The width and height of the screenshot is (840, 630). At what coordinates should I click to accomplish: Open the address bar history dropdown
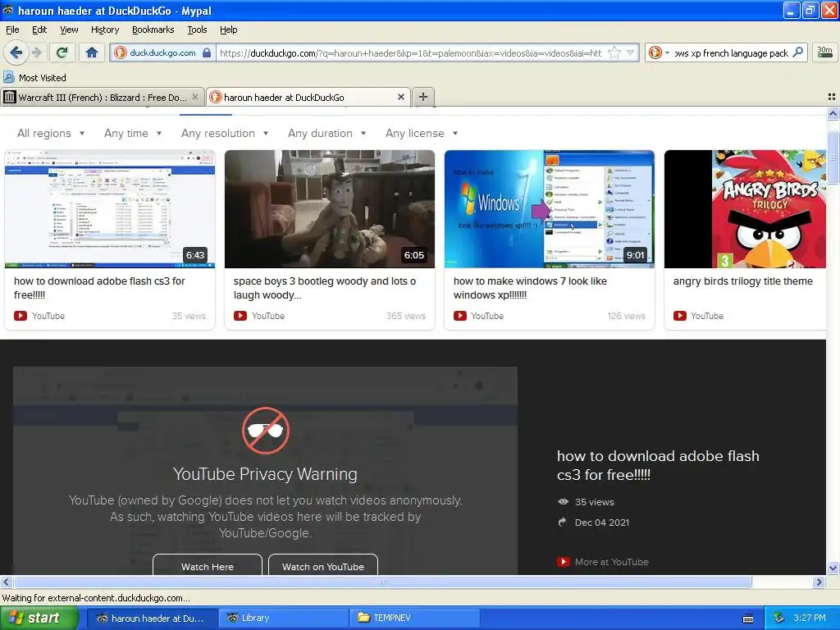(631, 52)
